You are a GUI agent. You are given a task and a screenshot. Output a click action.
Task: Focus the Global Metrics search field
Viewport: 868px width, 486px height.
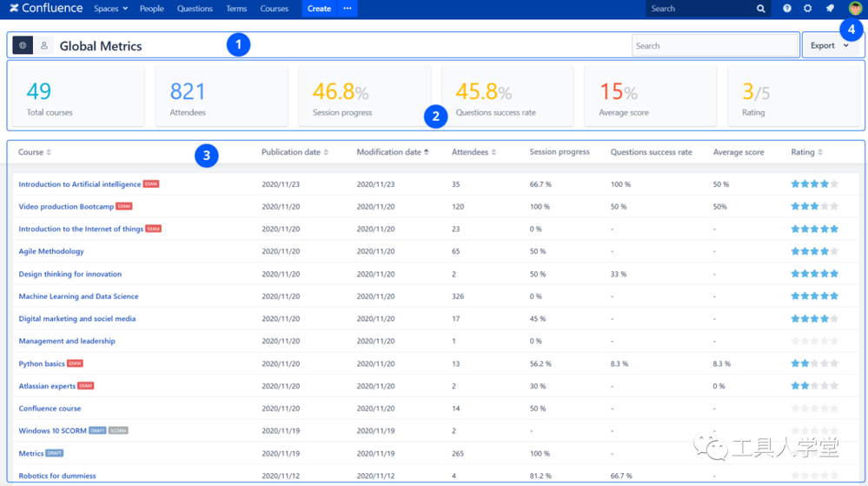714,45
